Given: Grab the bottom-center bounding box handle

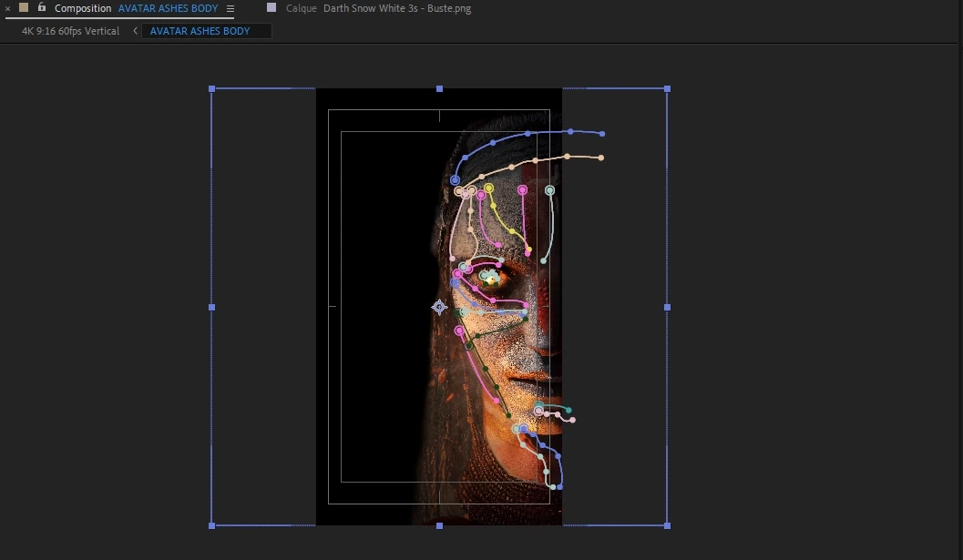Looking at the screenshot, I should (439, 525).
